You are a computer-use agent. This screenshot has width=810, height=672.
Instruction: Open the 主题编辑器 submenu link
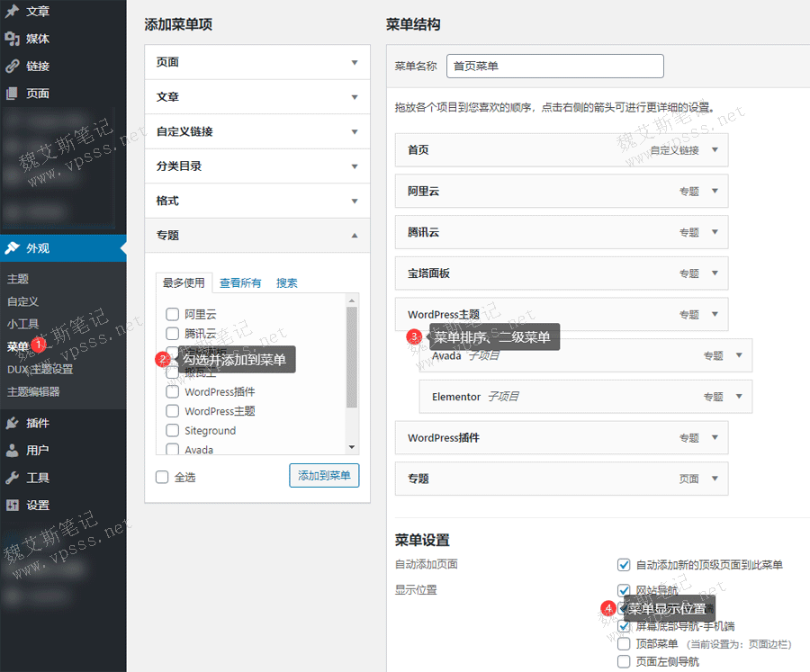(33, 391)
